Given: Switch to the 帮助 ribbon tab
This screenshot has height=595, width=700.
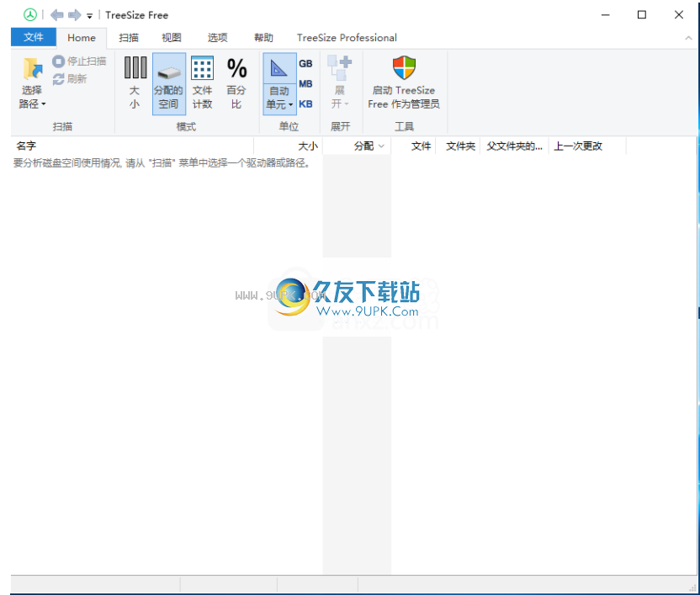Looking at the screenshot, I should tap(263, 38).
